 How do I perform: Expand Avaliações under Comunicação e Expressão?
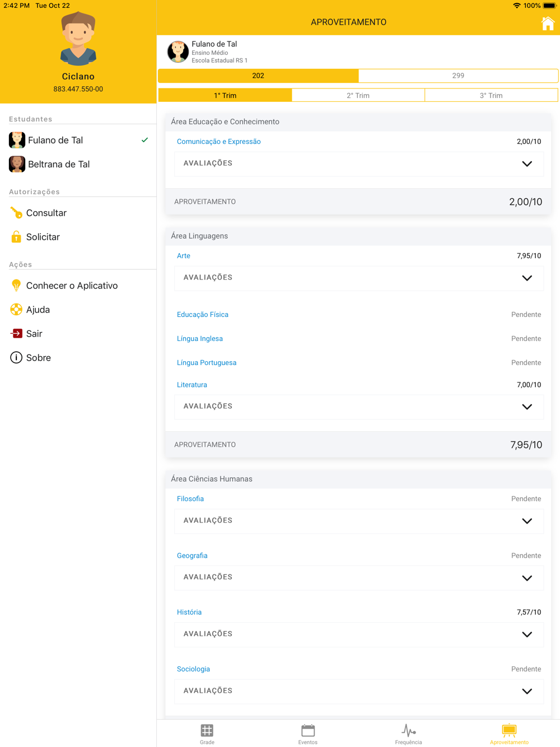359,164
